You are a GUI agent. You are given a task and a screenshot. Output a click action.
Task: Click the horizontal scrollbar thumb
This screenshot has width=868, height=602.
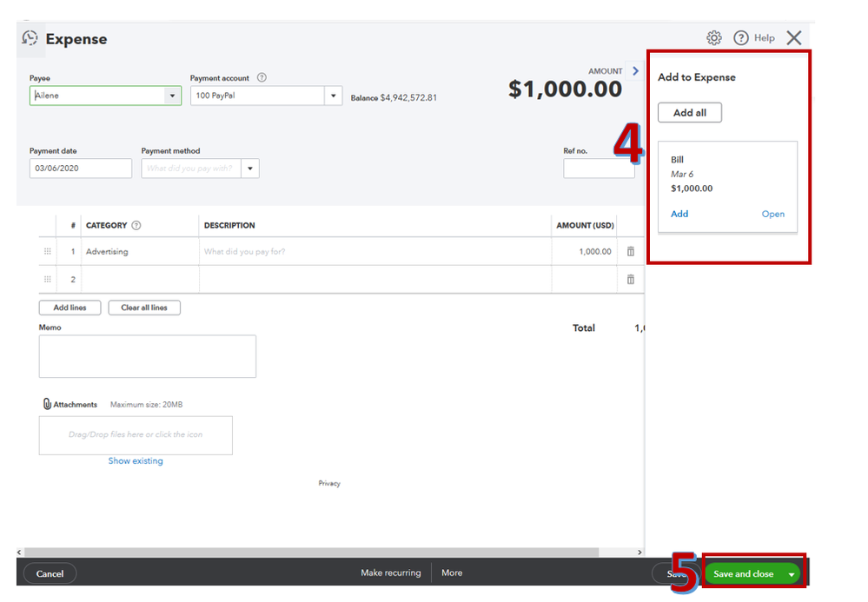312,552
